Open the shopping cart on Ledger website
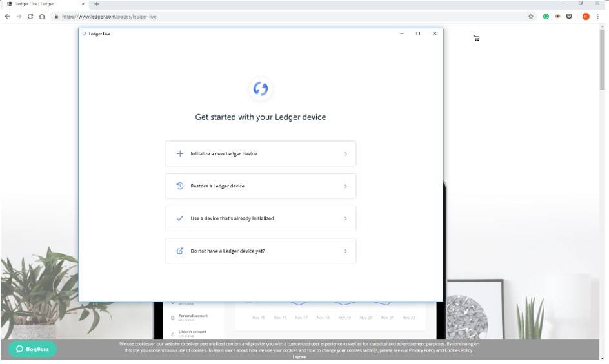609x364 pixels. pos(477,38)
